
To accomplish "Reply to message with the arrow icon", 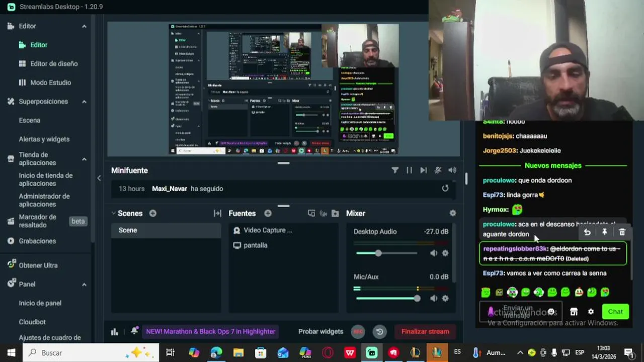I will 587,232.
